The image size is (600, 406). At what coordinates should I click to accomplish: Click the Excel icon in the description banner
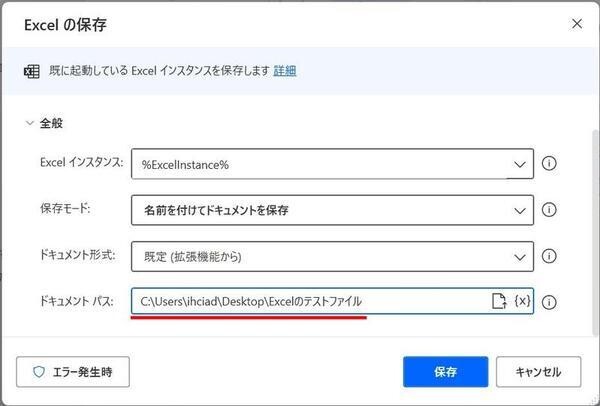coord(31,71)
